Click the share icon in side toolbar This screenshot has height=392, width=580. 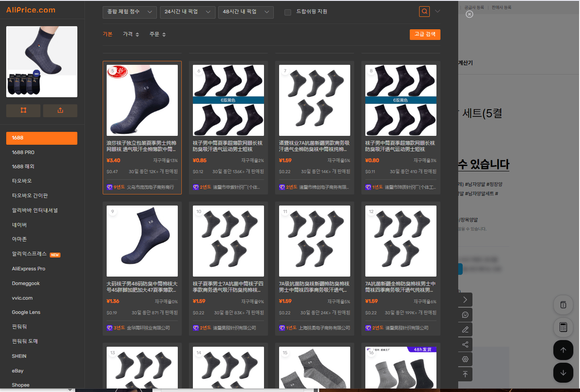pyautogui.click(x=465, y=344)
